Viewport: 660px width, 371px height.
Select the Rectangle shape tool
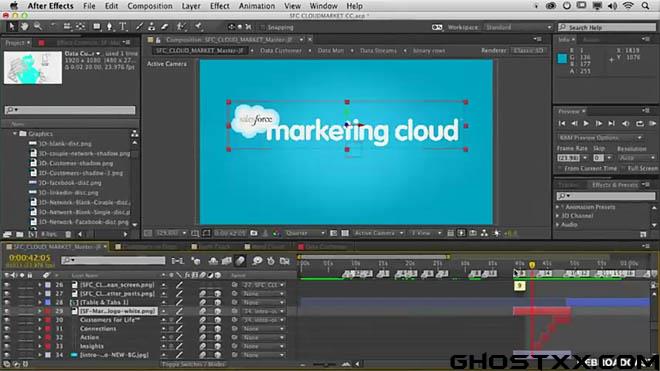click(x=96, y=27)
